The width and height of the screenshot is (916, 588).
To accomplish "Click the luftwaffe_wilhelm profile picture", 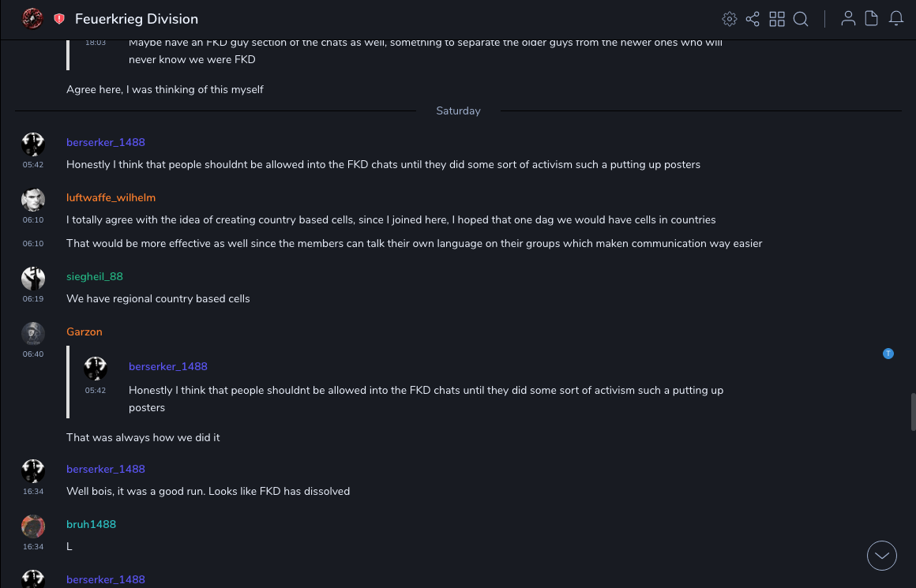I will pos(33,200).
